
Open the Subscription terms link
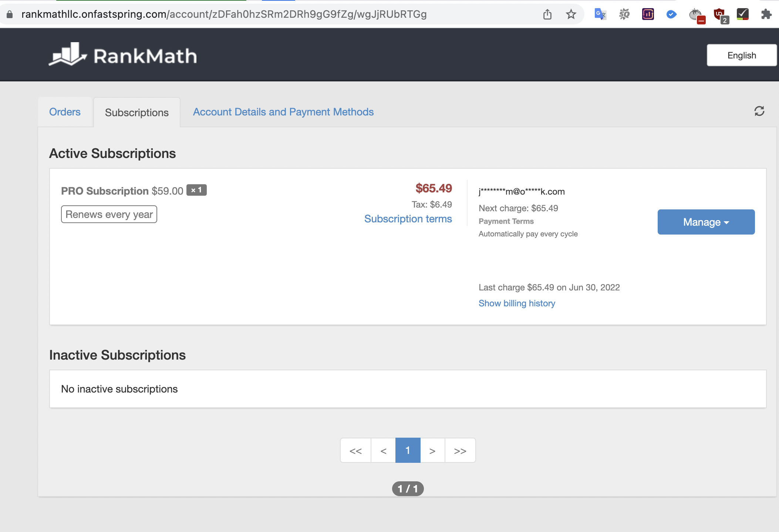[x=408, y=219]
